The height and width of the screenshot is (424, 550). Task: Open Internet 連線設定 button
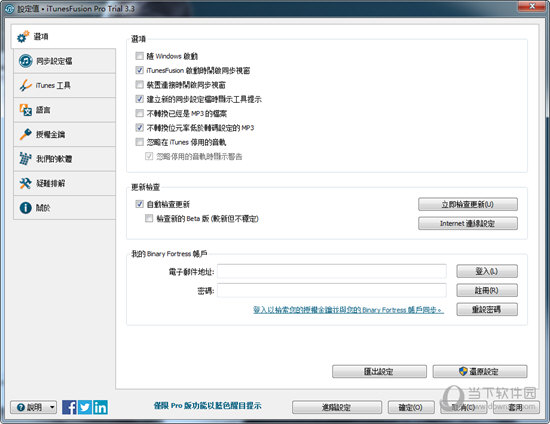click(x=468, y=223)
